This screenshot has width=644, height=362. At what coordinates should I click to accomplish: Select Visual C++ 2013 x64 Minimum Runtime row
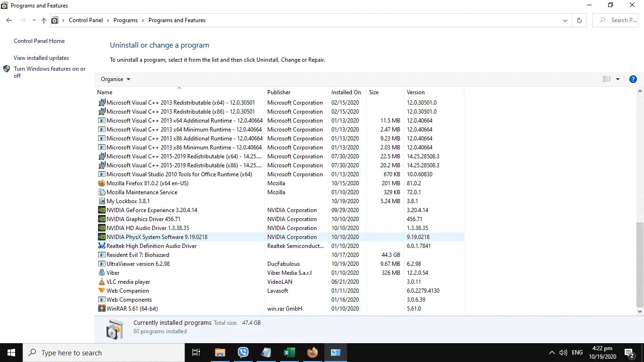click(281, 130)
